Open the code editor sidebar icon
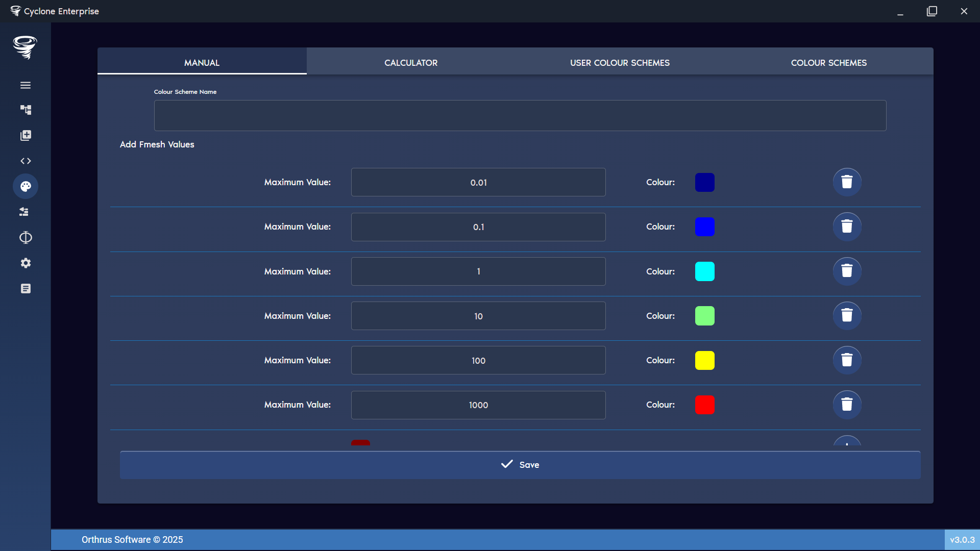The image size is (980, 551). (x=26, y=161)
